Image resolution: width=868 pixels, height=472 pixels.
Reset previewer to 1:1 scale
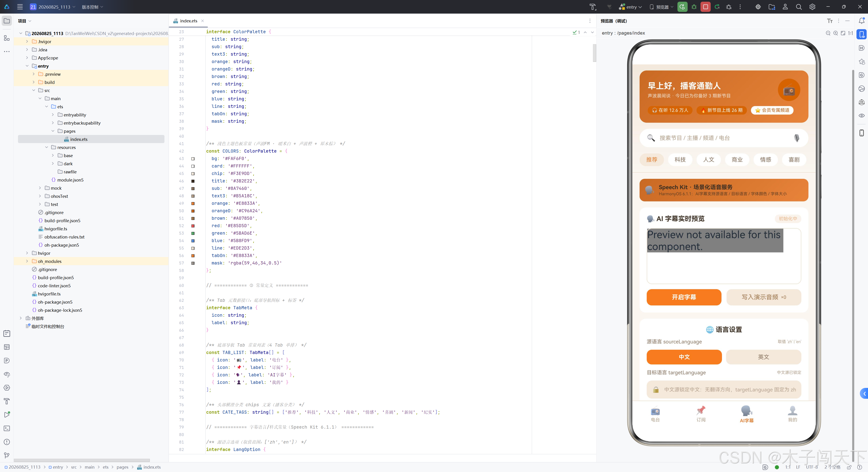pos(850,33)
